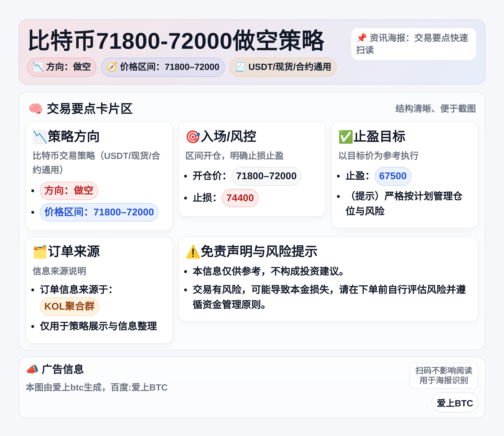Click the 免责声明与风险提示 heading

click(259, 252)
